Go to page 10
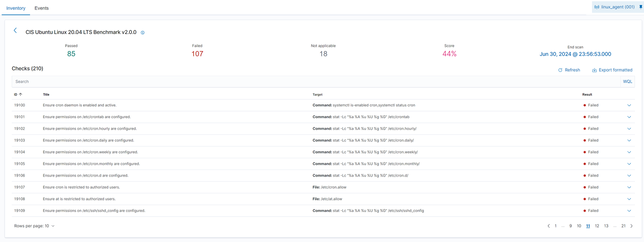 pyautogui.click(x=579, y=226)
